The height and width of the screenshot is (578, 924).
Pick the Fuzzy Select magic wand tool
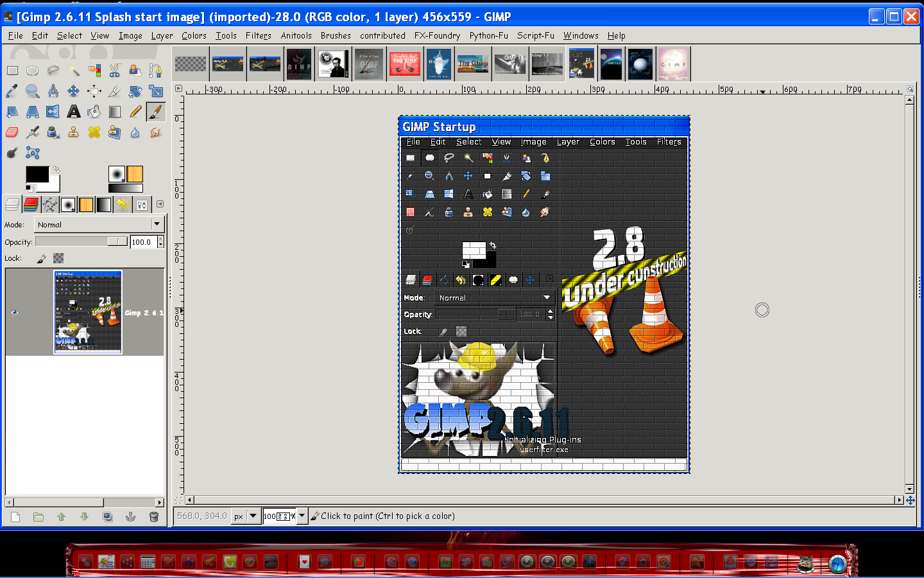(74, 71)
